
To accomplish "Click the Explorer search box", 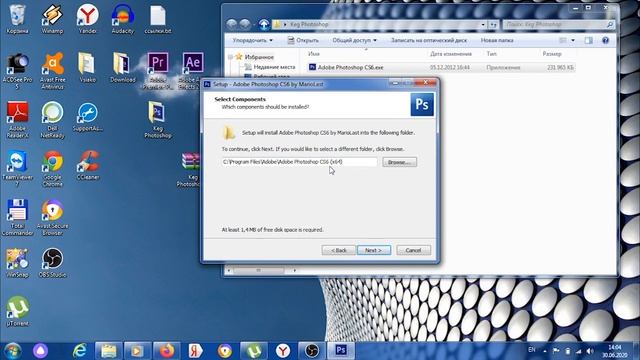I will [558, 24].
